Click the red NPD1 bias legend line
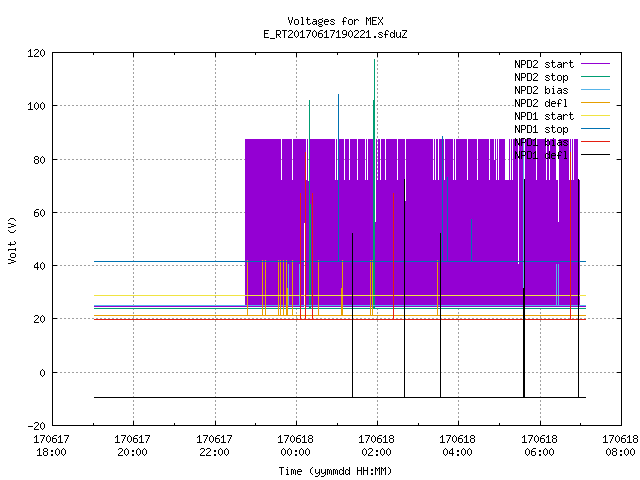 [595, 142]
